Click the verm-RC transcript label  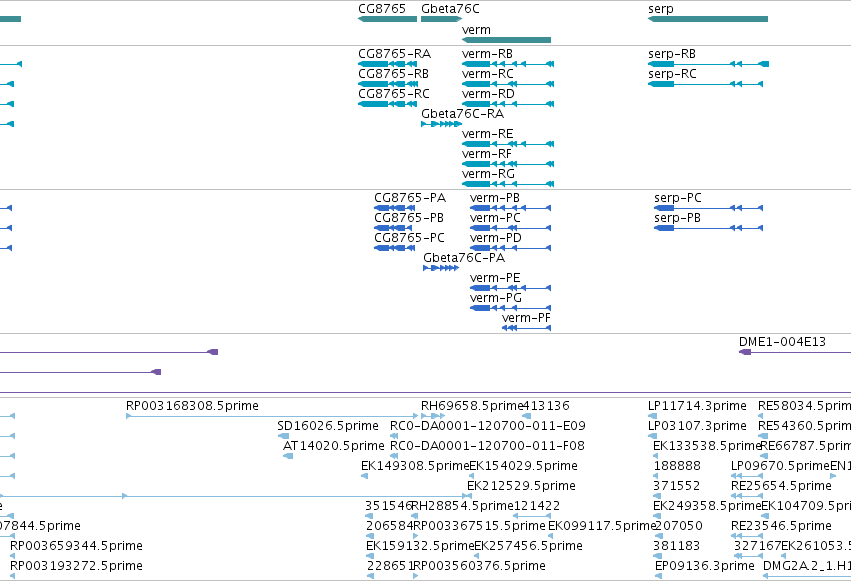tap(488, 74)
